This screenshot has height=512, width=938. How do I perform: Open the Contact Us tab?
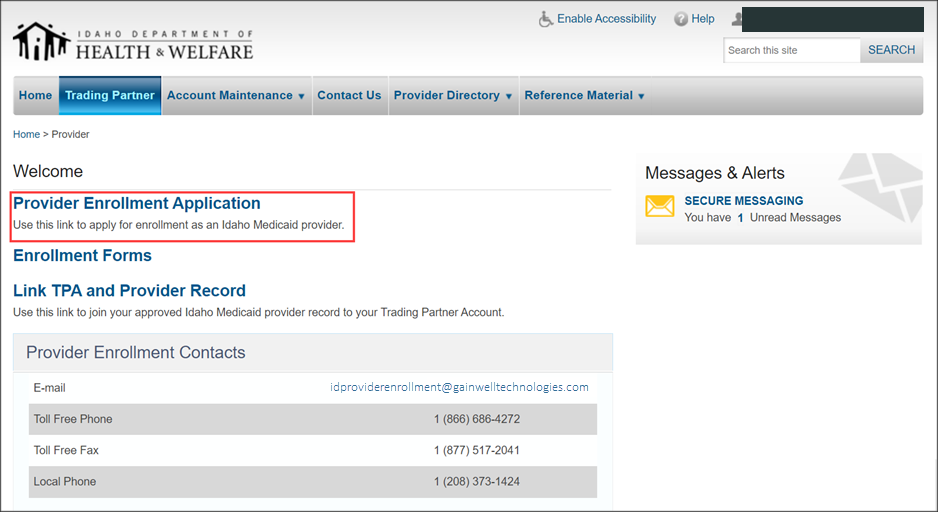[x=349, y=95]
